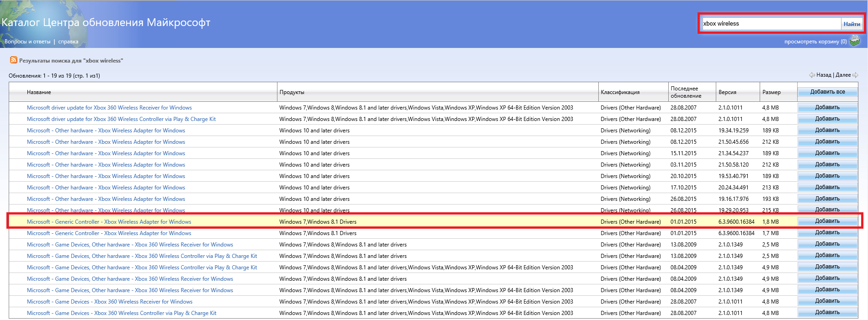Click version 6.3.9600.16384 in highlighted row

736,222
